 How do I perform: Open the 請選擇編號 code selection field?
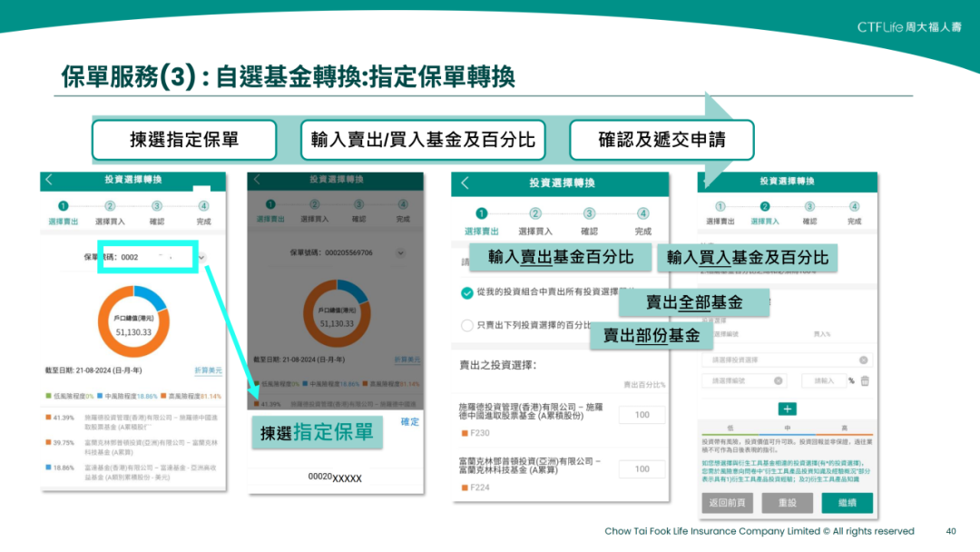click(744, 380)
